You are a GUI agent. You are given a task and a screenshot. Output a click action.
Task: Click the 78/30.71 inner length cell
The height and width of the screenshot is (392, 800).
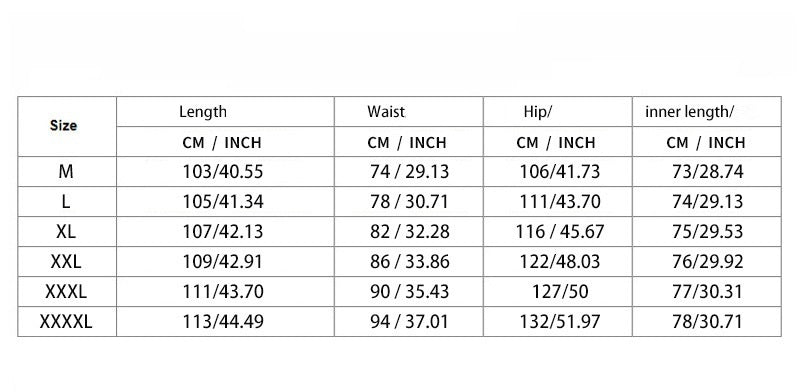708,322
